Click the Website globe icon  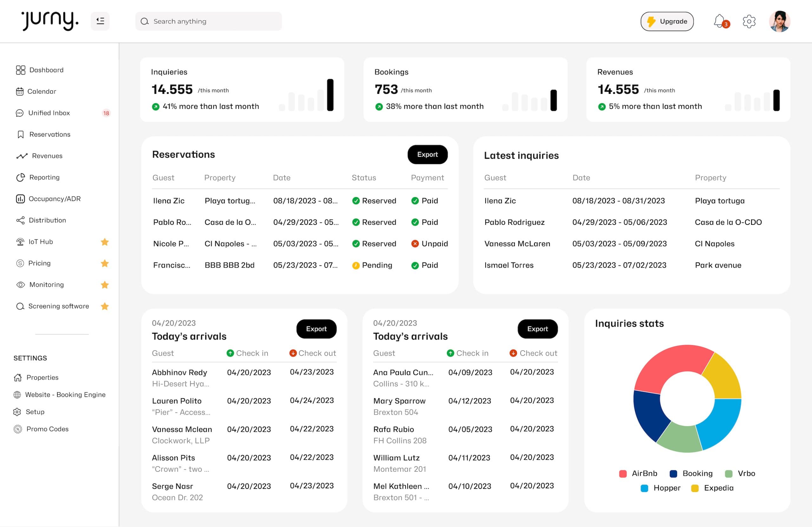click(x=17, y=395)
